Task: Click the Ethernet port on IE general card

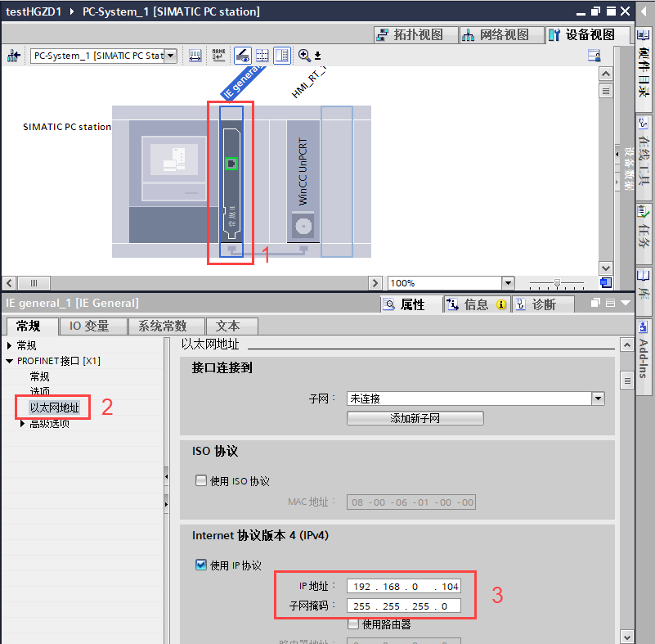Action: coord(231,164)
